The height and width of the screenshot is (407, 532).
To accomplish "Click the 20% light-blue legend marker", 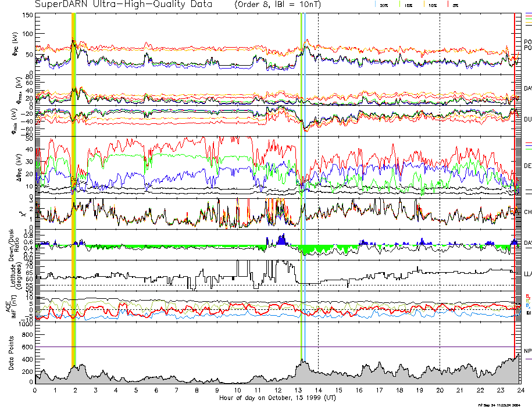I will pyautogui.click(x=375, y=5).
